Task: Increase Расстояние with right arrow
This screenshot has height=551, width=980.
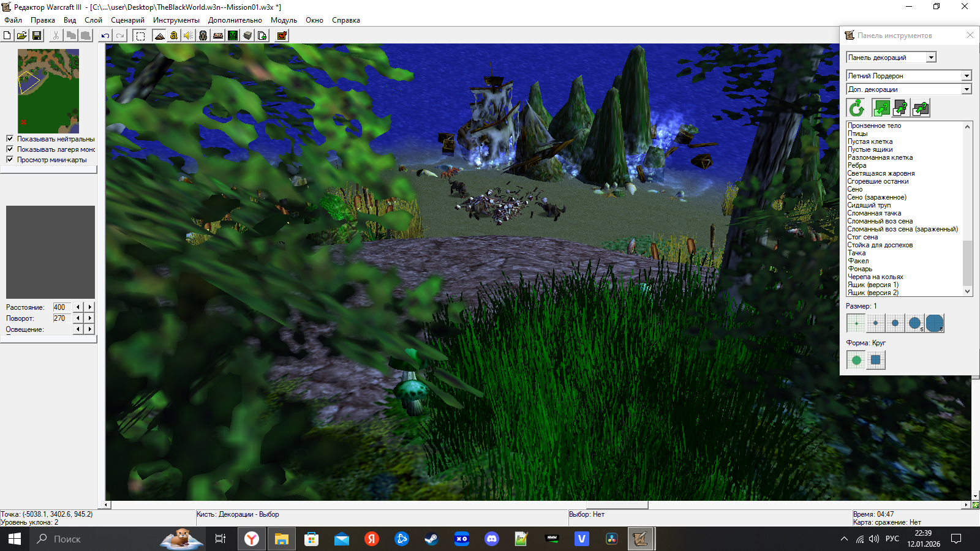Action: (90, 307)
